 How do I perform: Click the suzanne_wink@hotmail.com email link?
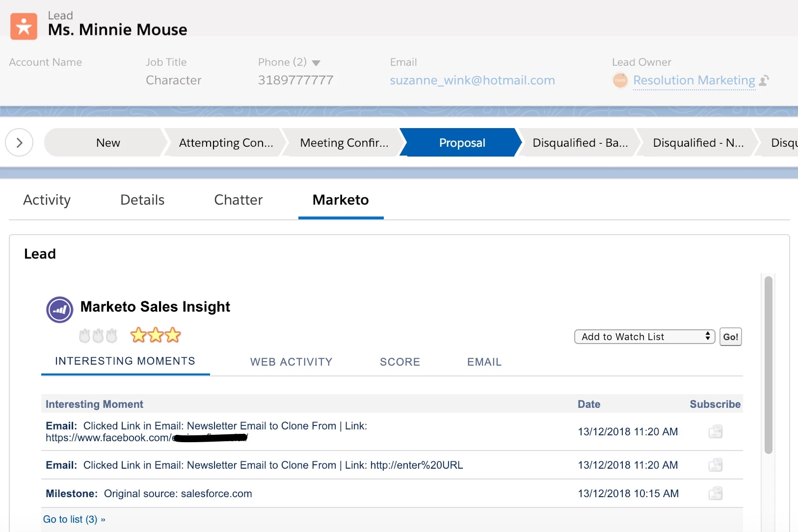pos(472,80)
